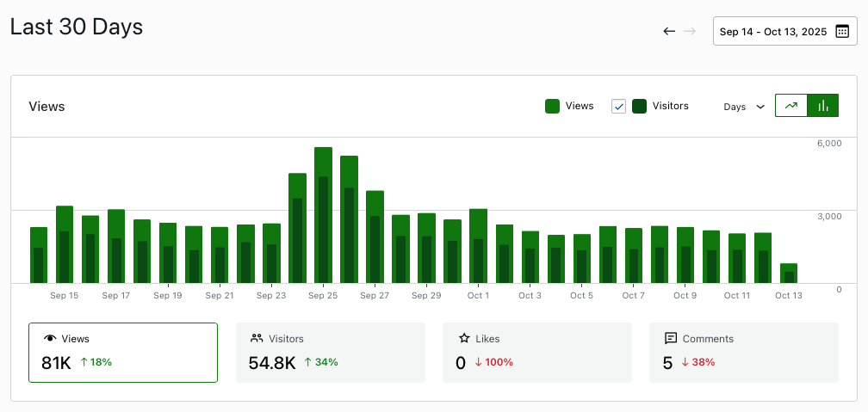Click the next period right arrow
This screenshot has width=868, height=412.
690,31
